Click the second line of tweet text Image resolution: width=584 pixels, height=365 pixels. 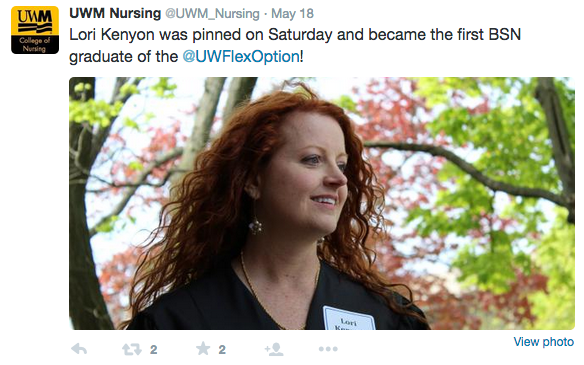pyautogui.click(x=186, y=57)
